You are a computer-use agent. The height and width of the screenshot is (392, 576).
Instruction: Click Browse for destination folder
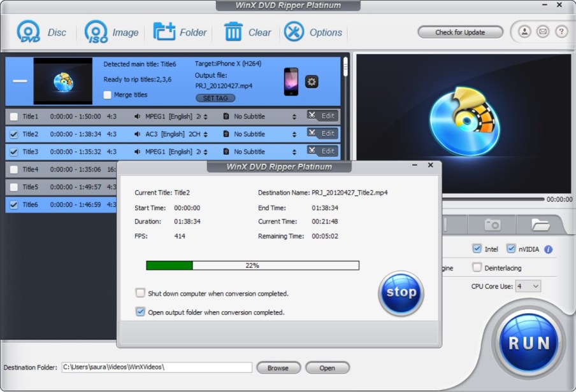(278, 368)
